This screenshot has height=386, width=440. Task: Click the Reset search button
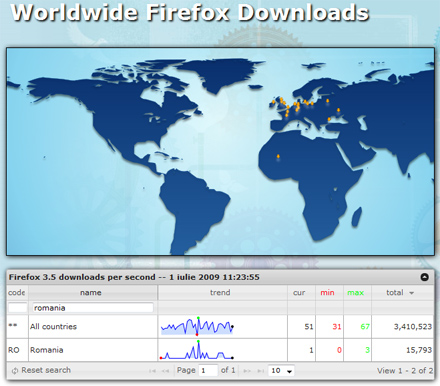coord(41,370)
